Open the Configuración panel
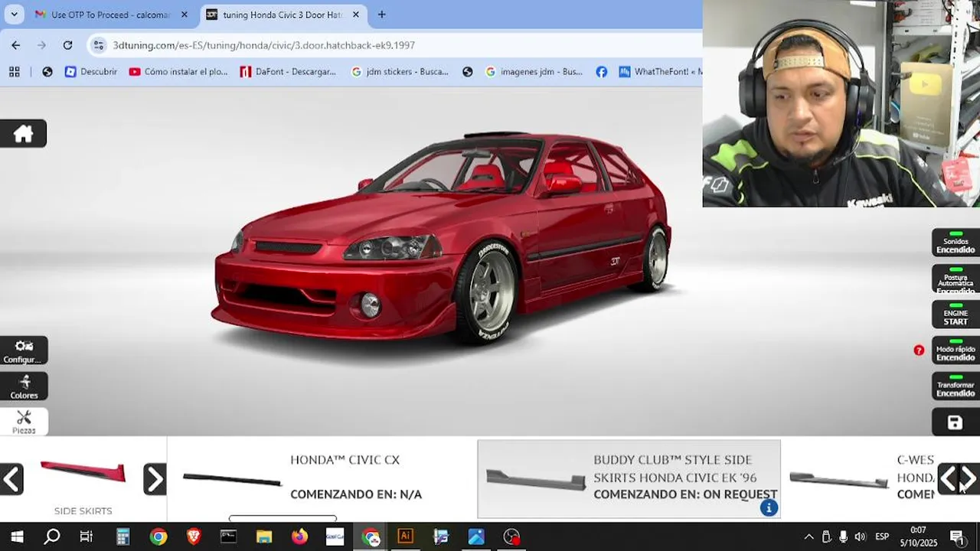Viewport: 980px width, 551px height. pyautogui.click(x=24, y=350)
